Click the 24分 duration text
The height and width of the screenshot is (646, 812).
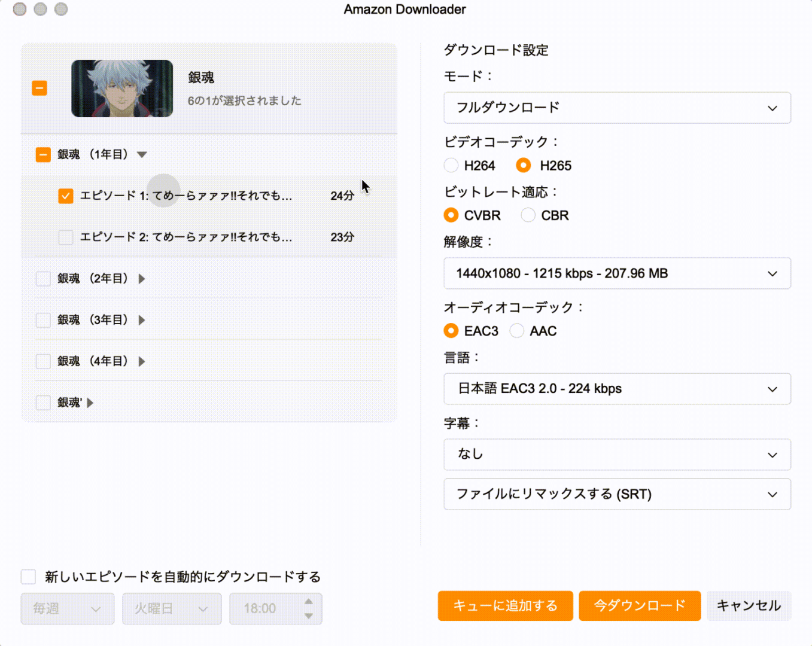click(x=342, y=196)
